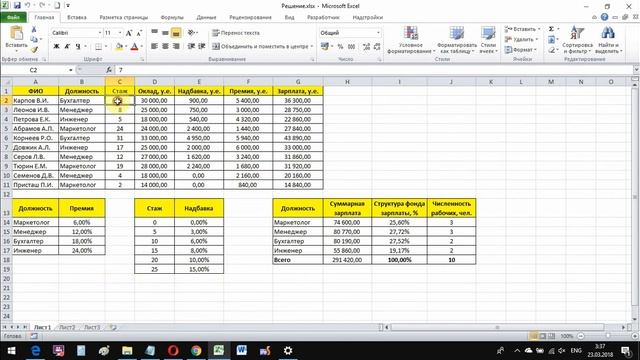Click Вставить cells button in Ячейки group

(522, 29)
